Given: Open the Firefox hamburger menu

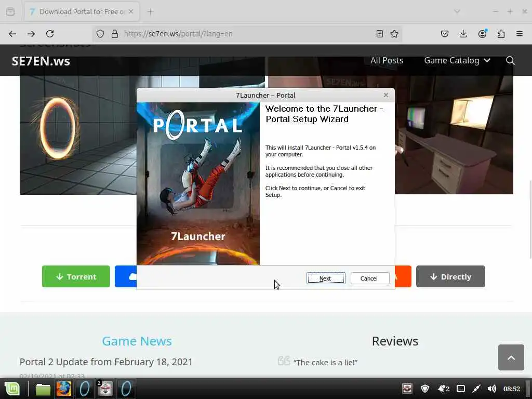Looking at the screenshot, I should pos(520,34).
